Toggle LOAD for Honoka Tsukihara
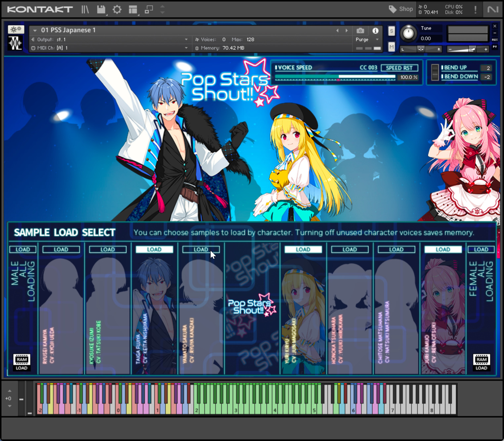Viewport: 504px width, 441px height. (x=350, y=250)
